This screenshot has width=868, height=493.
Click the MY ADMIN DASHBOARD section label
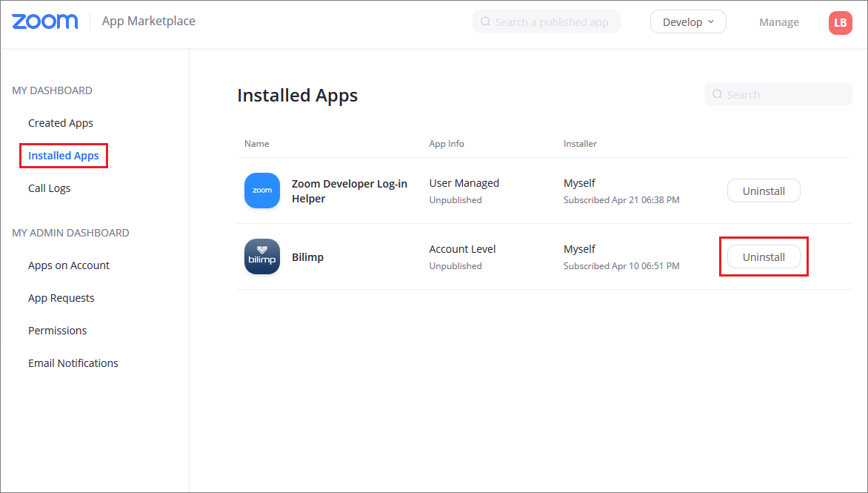click(70, 233)
